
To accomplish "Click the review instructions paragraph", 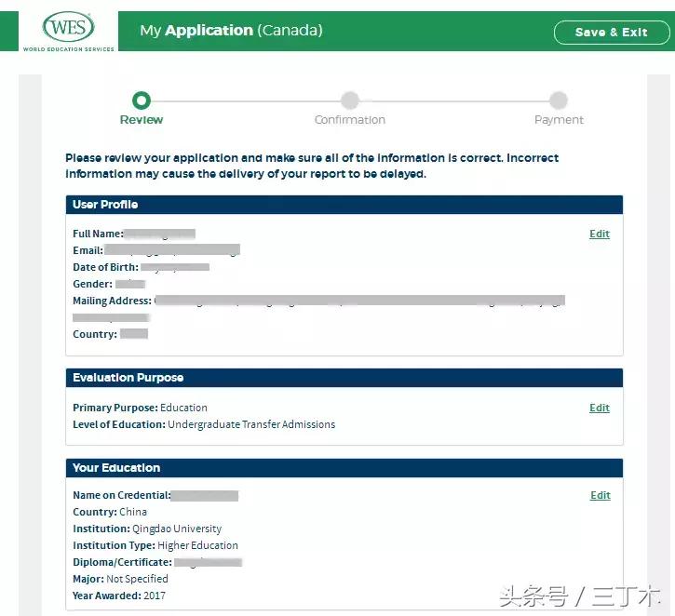I will point(312,166).
